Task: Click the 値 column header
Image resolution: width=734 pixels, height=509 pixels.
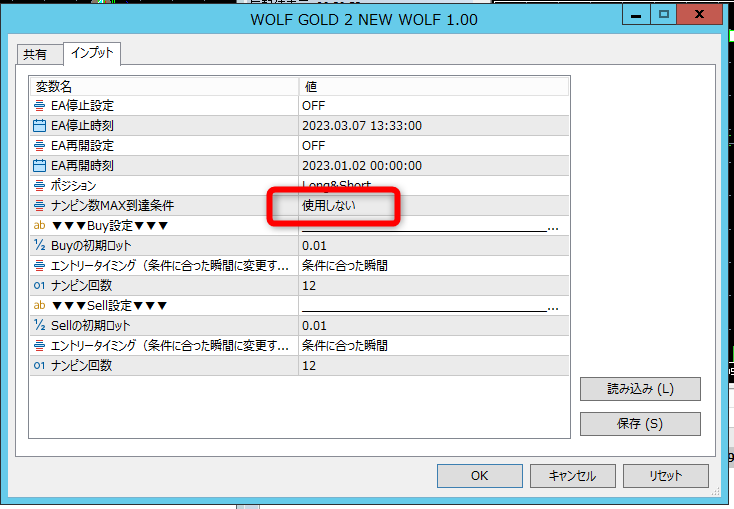Action: (433, 87)
